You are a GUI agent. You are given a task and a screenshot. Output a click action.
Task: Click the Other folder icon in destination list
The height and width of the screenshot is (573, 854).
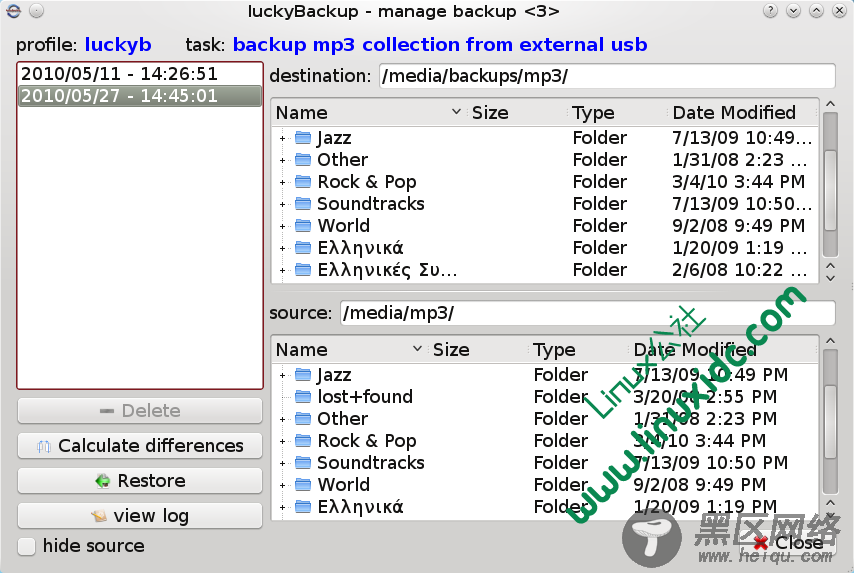click(303, 160)
